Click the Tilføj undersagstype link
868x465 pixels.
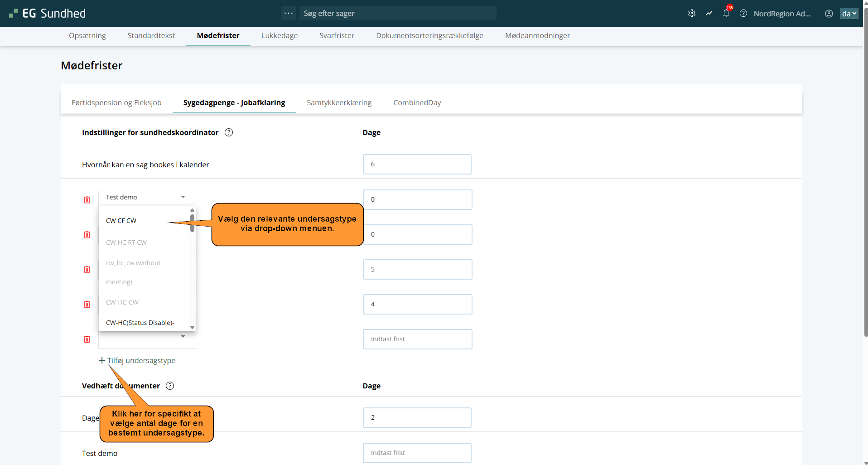[x=141, y=360]
